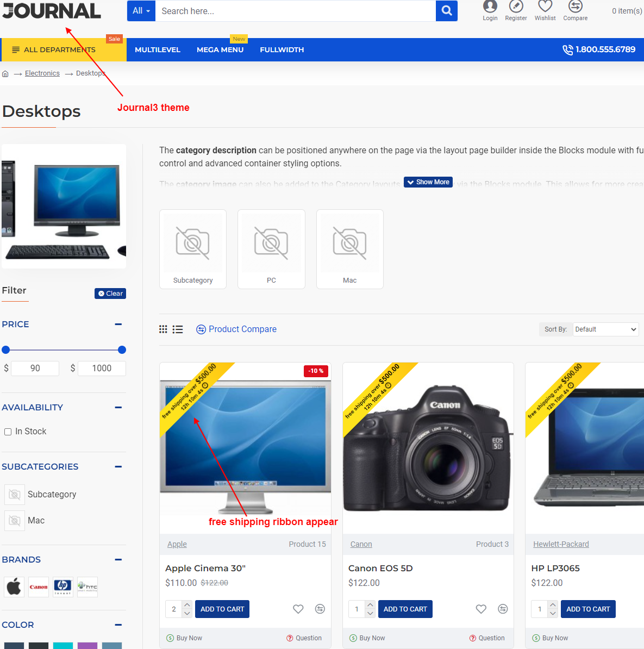
Task: Open the Multilevel menu item
Action: click(158, 49)
